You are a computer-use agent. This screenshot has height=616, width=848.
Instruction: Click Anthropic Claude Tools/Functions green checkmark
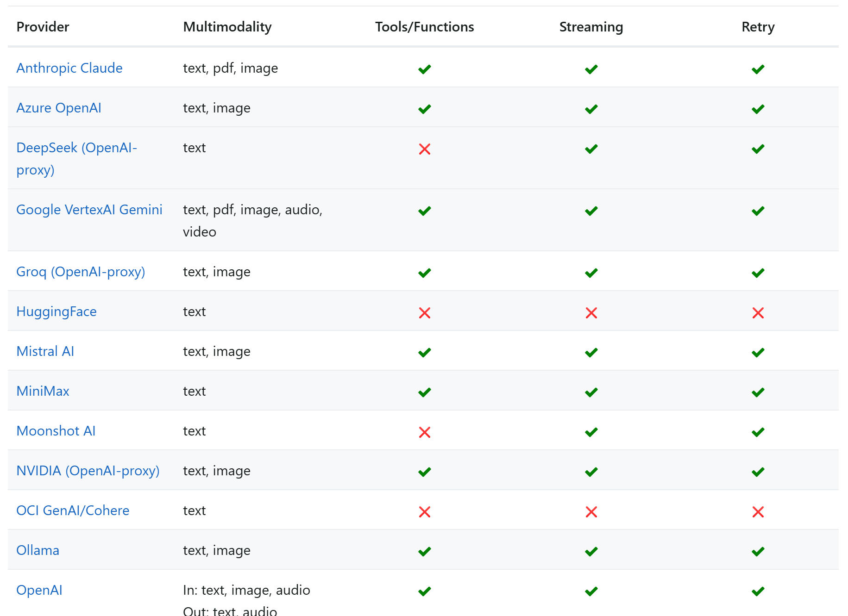[x=425, y=69]
